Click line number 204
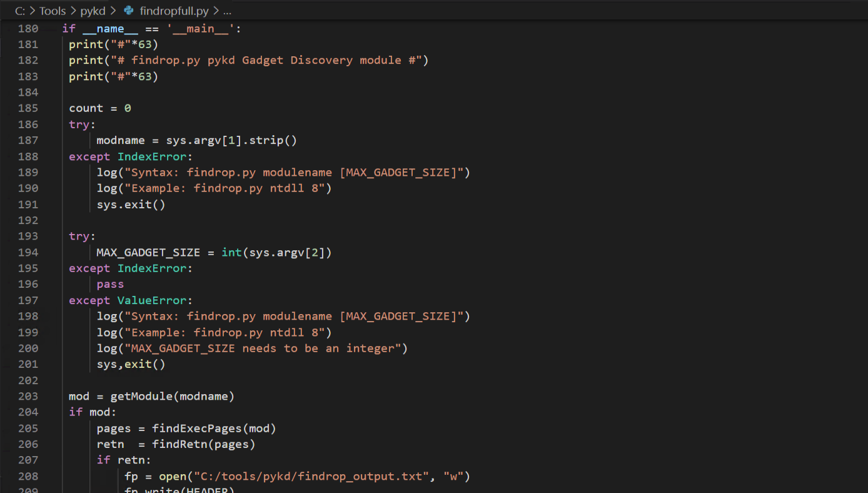The height and width of the screenshot is (493, 868). click(x=28, y=412)
